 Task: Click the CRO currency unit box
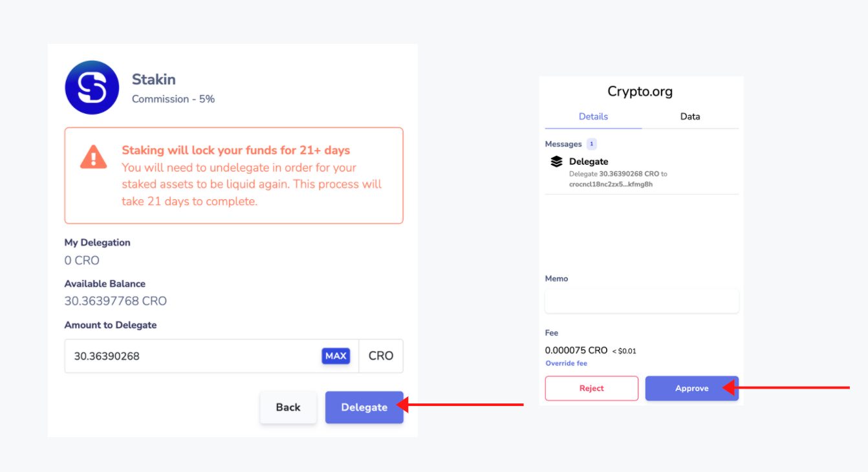381,356
